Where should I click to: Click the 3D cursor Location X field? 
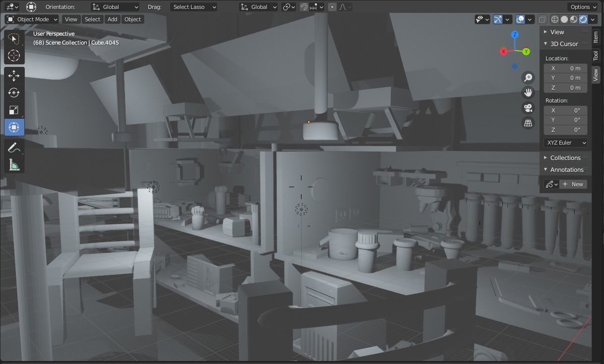pos(565,68)
